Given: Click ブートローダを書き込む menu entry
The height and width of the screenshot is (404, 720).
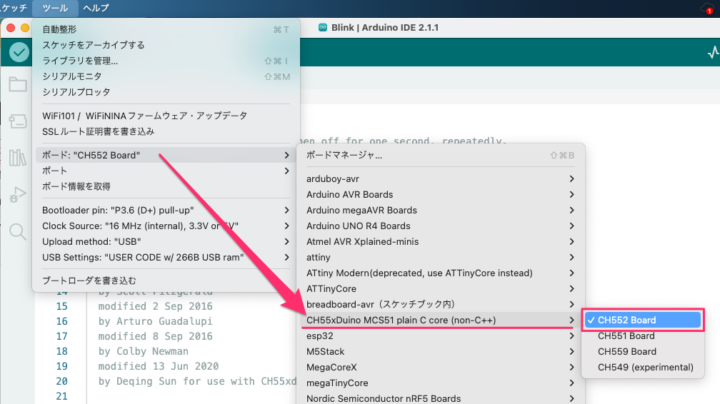Looking at the screenshot, I should (x=89, y=280).
